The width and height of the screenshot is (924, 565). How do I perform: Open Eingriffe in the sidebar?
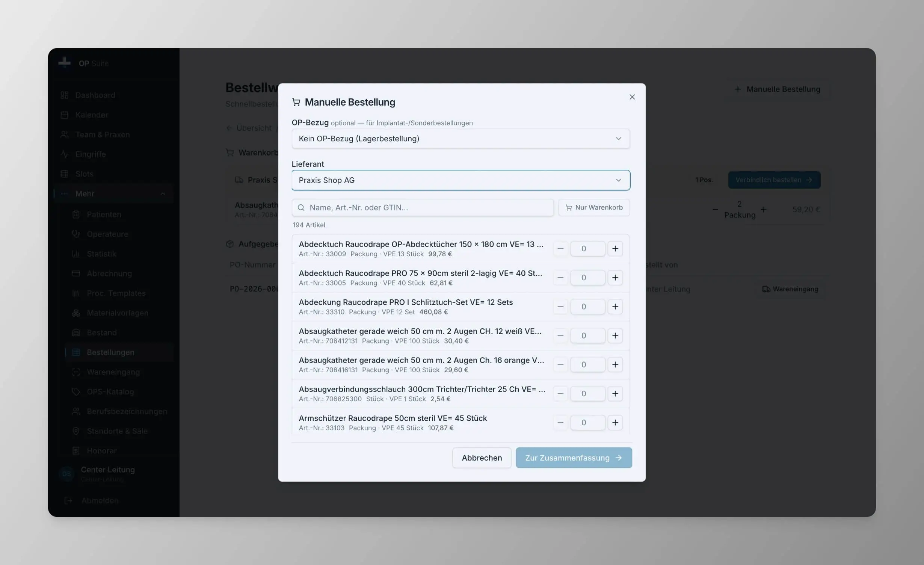(113, 154)
